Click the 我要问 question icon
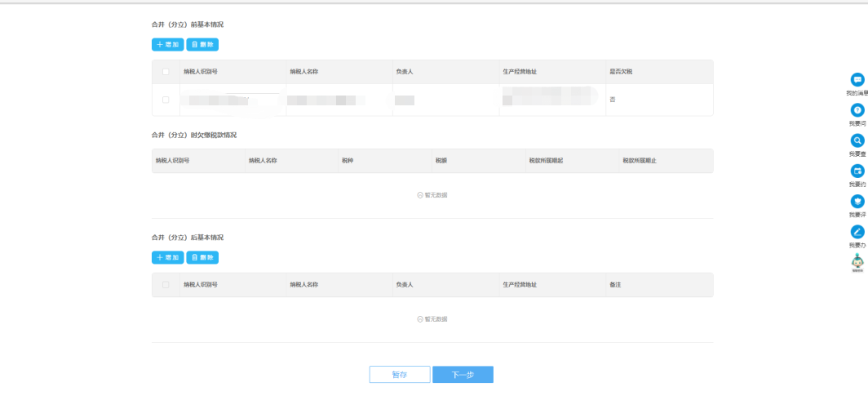Image resolution: width=868 pixels, height=396 pixels. [x=857, y=110]
